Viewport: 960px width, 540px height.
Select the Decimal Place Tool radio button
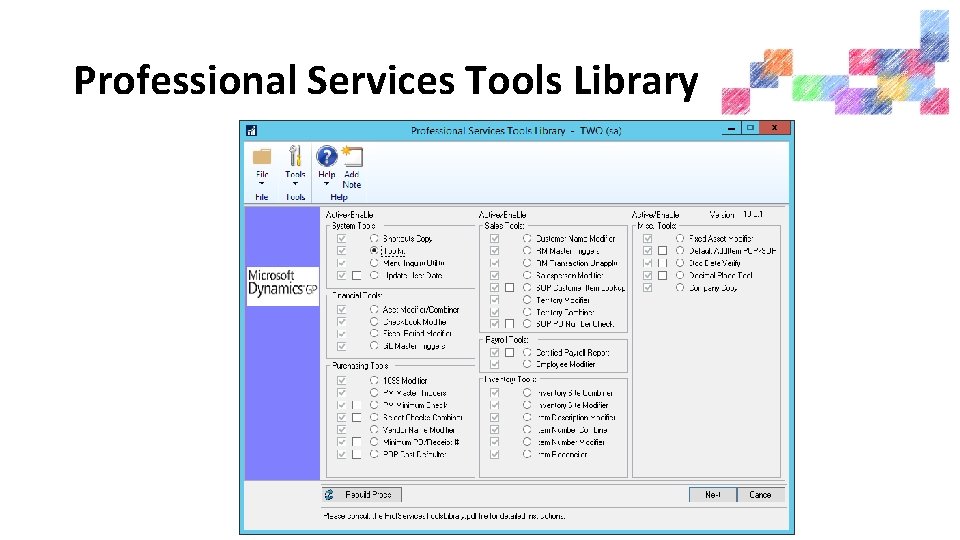[680, 275]
